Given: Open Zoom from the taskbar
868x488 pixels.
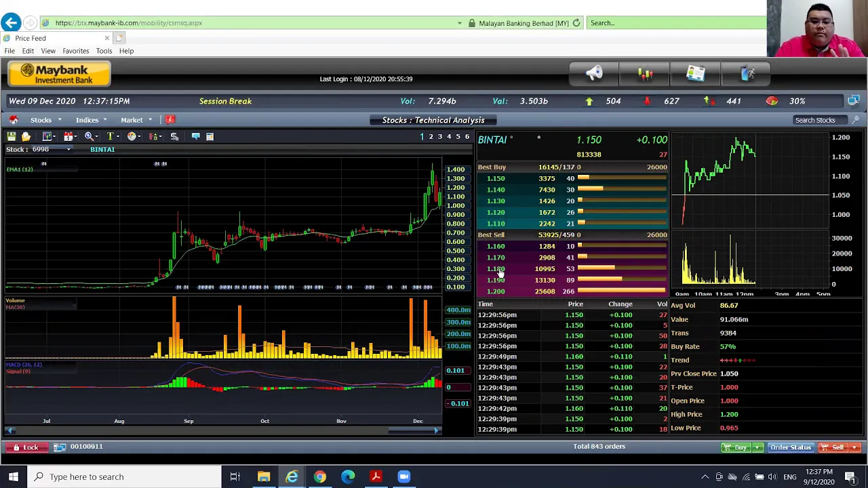Looking at the screenshot, I should tap(403, 476).
